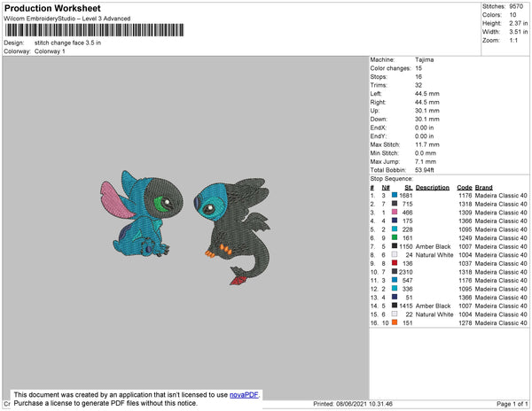Screen dimensions: 532x411
Task: Click the navy swatch in stop row 4
Action: point(395,221)
